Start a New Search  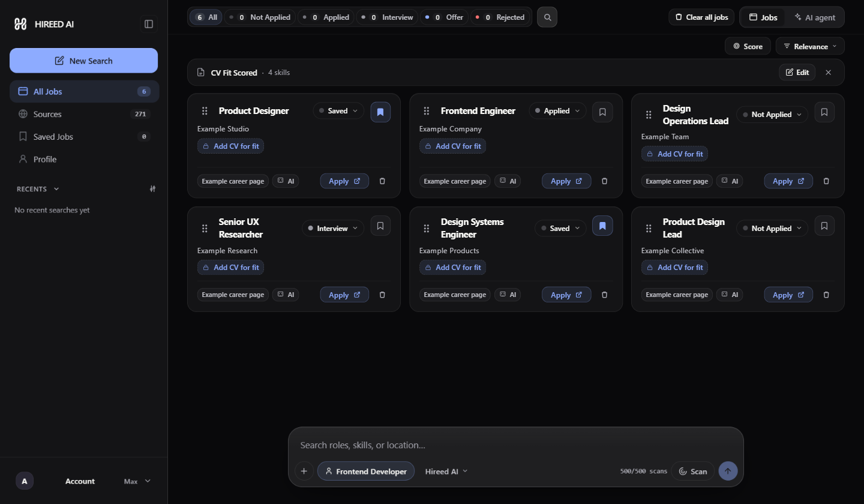(x=83, y=61)
